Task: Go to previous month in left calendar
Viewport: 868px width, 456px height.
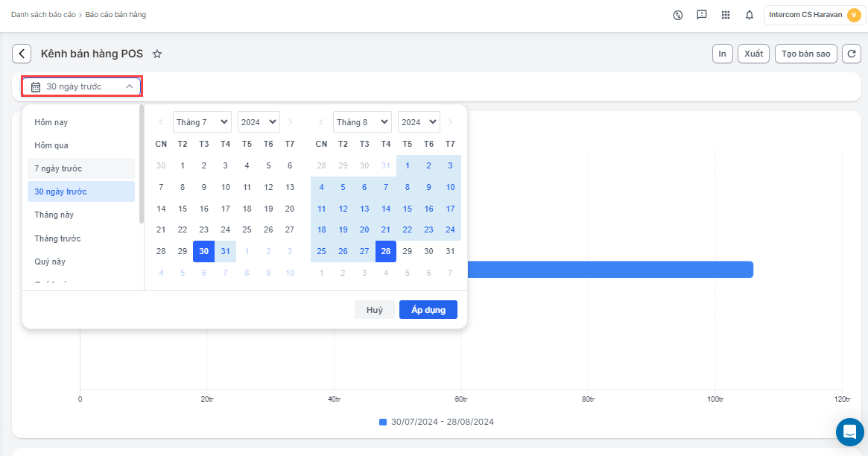Action: click(161, 122)
